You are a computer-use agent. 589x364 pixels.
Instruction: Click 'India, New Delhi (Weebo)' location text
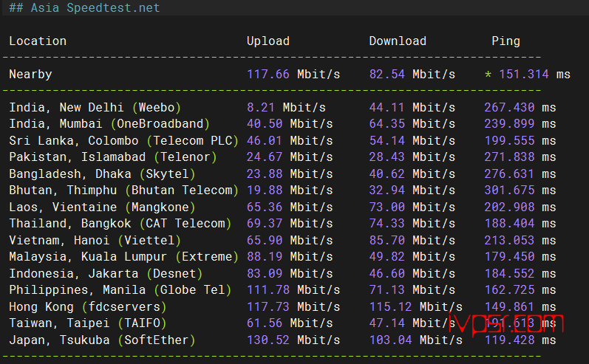click(95, 108)
